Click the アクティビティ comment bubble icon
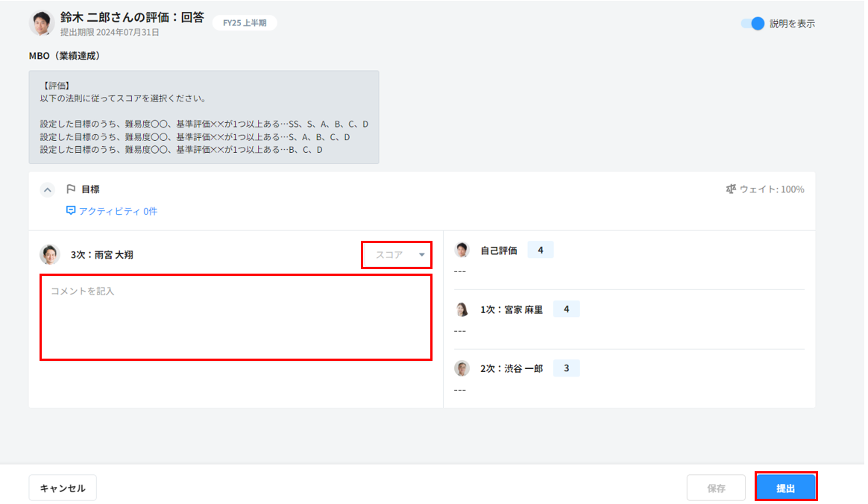This screenshot has height=504, width=868. coord(71,211)
